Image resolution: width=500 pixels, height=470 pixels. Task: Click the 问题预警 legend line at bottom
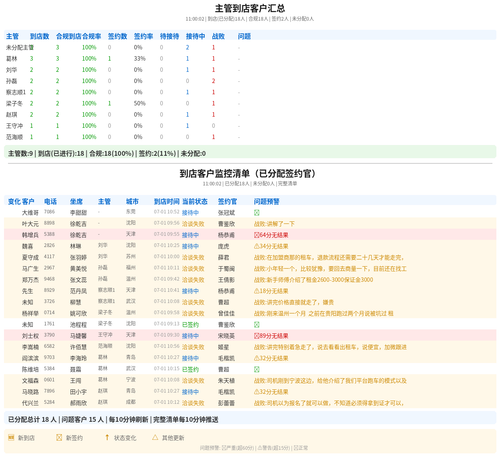coord(254,448)
